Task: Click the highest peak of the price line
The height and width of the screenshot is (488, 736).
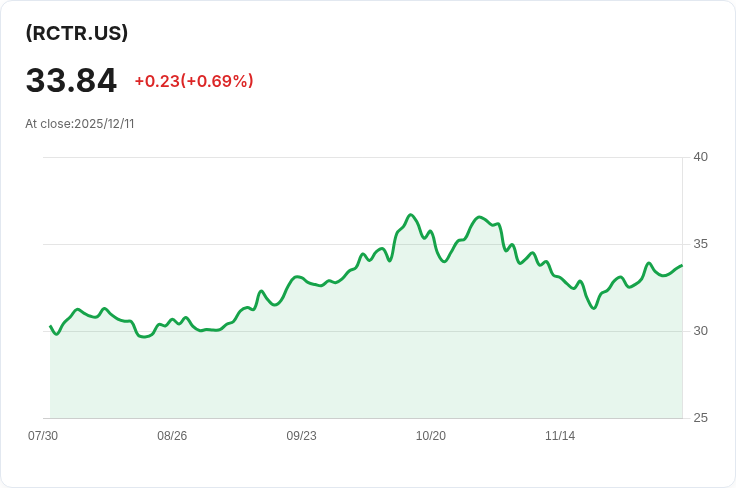Action: (x=410, y=215)
